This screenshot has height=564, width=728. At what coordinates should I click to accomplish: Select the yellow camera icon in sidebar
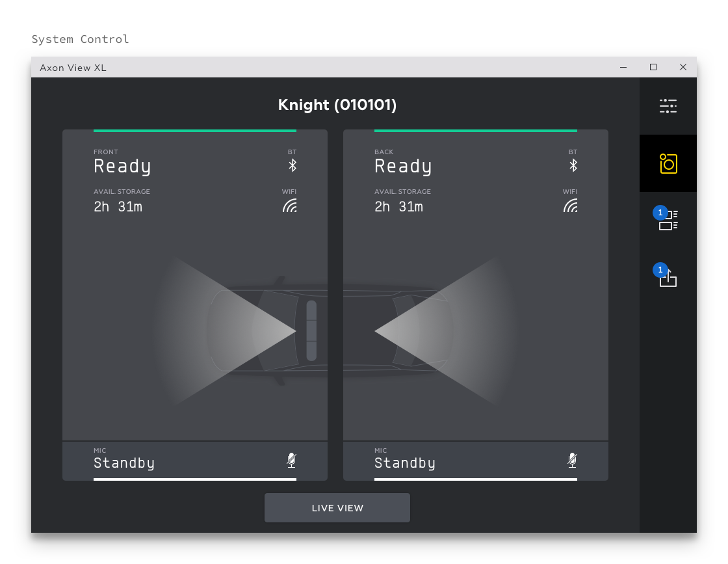pyautogui.click(x=668, y=163)
